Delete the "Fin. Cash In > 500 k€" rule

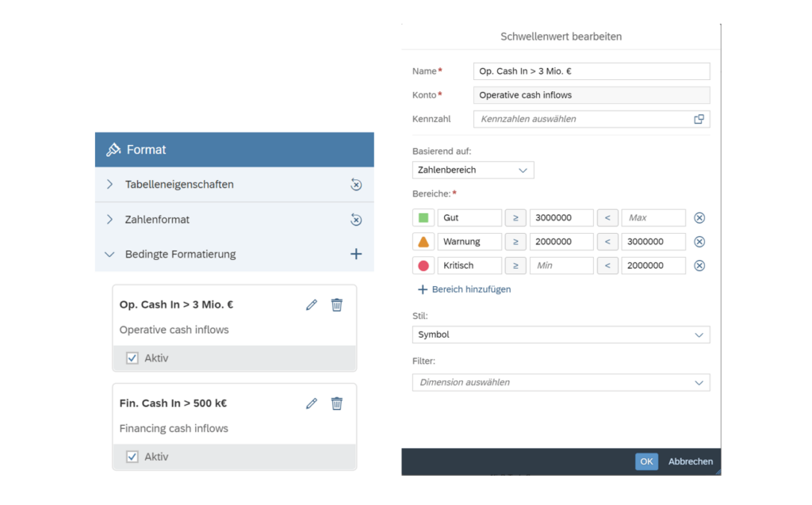pos(336,403)
